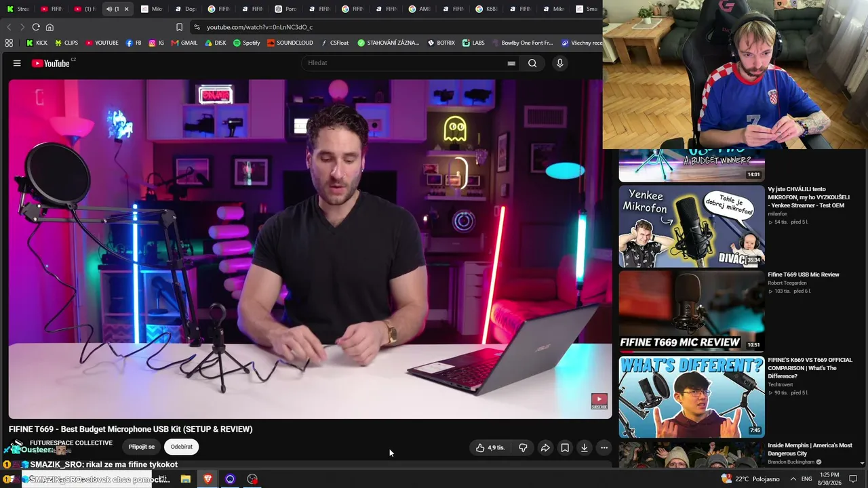Start voice search with microphone icon

point(559,63)
